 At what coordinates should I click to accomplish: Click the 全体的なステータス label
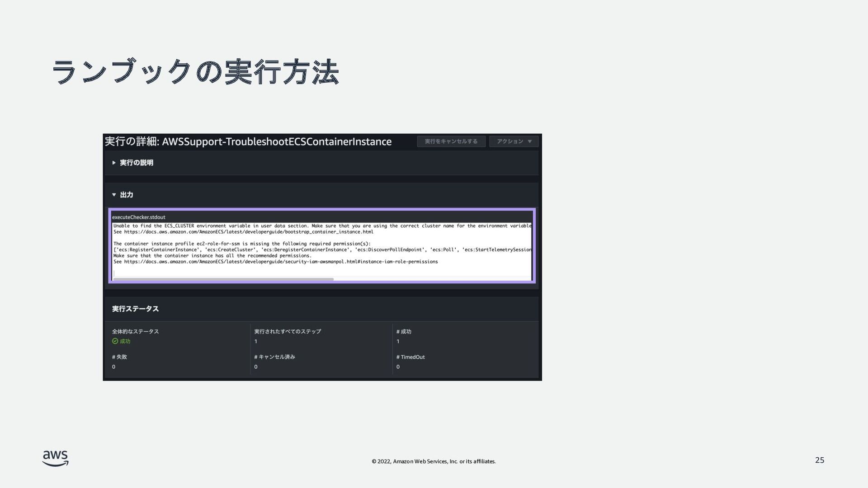135,332
